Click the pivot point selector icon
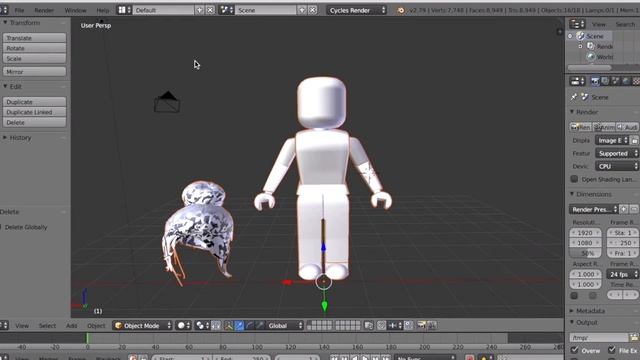640x360 pixels. (202, 325)
